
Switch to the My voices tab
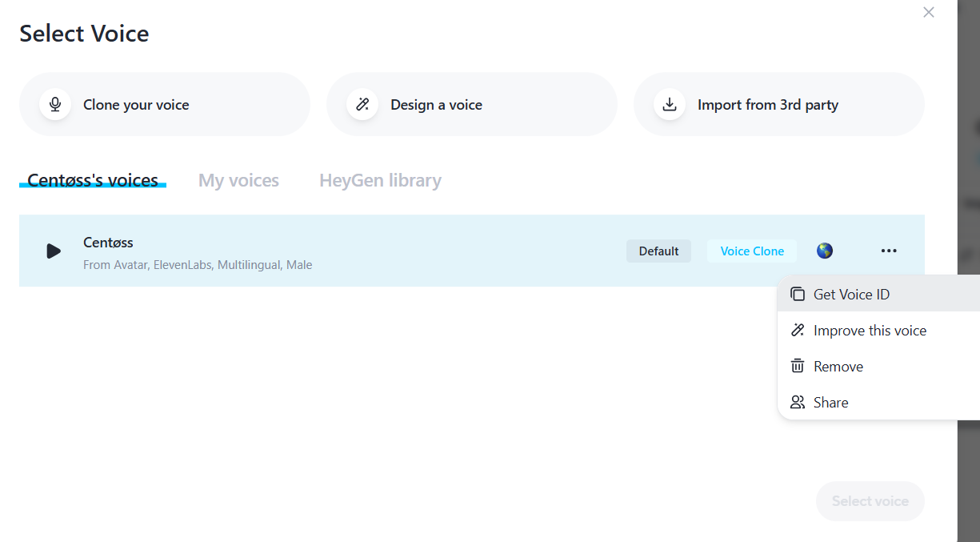(238, 180)
